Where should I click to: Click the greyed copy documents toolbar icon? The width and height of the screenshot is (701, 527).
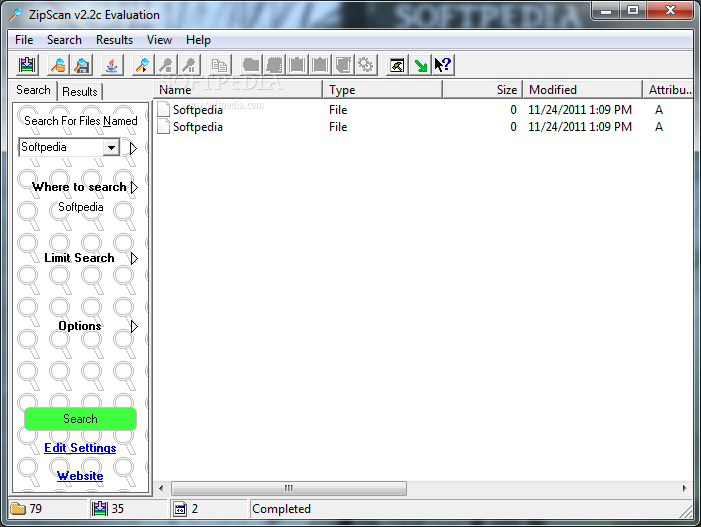coord(220,65)
